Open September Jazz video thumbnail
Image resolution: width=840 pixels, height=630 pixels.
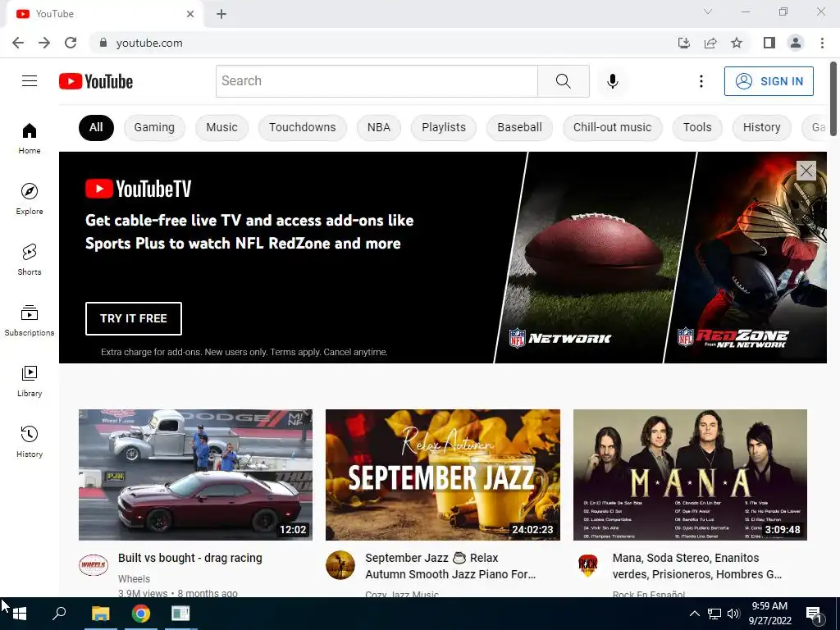442,475
